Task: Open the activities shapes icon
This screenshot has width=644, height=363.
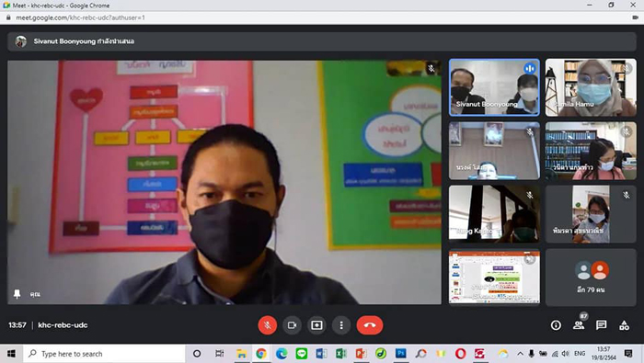Action: pyautogui.click(x=624, y=325)
